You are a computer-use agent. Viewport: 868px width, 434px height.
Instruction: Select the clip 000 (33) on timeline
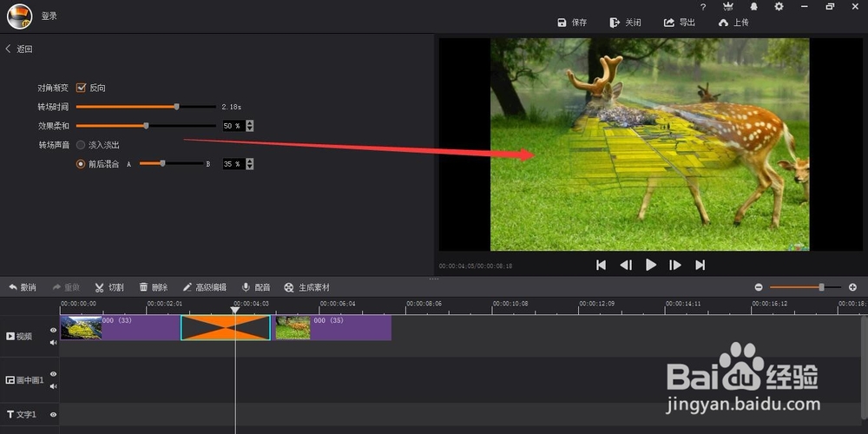coord(120,328)
